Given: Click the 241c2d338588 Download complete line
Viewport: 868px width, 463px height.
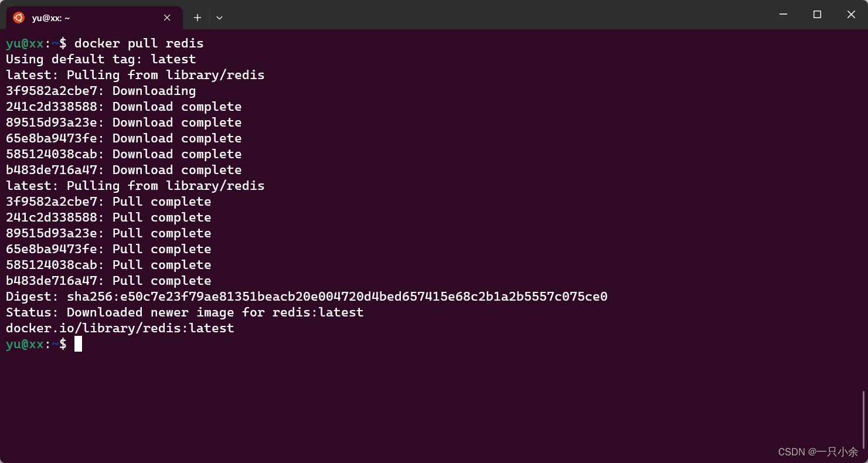Looking at the screenshot, I should pos(124,107).
